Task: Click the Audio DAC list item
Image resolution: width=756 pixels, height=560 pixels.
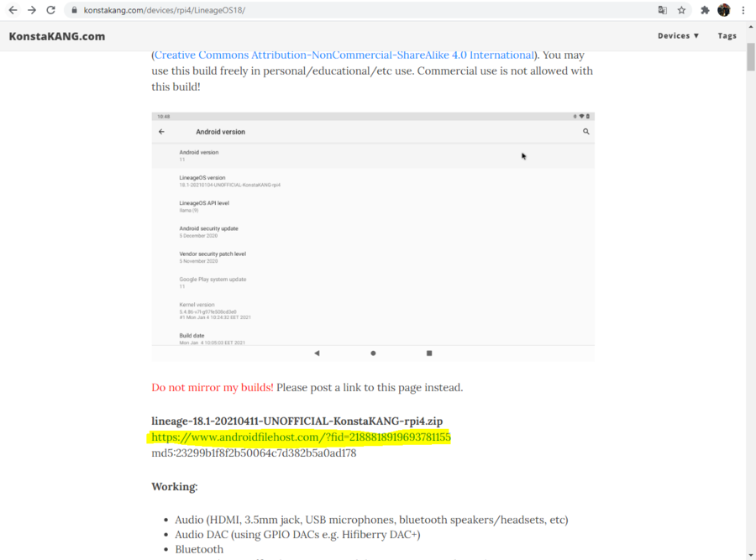Action: tap(297, 535)
